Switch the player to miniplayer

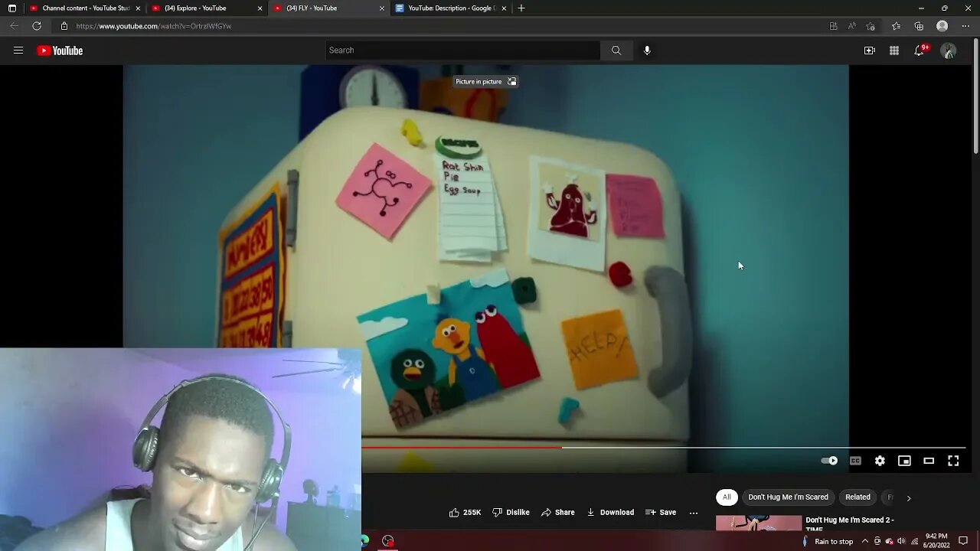coord(904,461)
